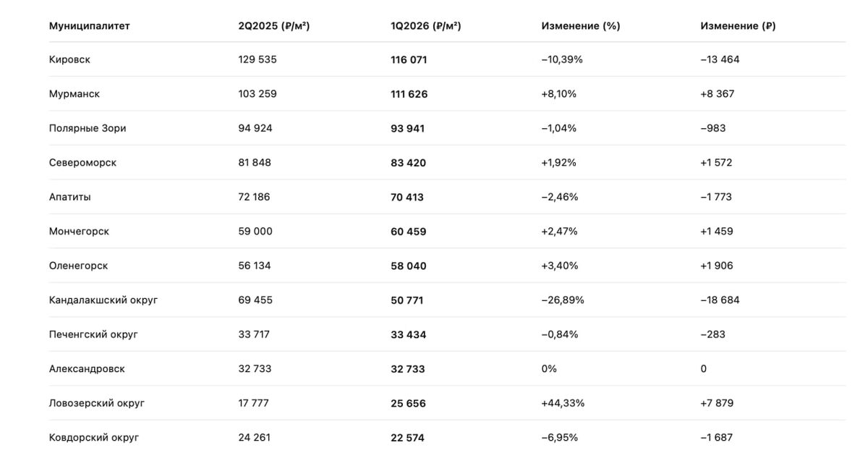Select Апатиты in the first column
Image resolution: width=868 pixels, height=474 pixels.
[x=70, y=197]
